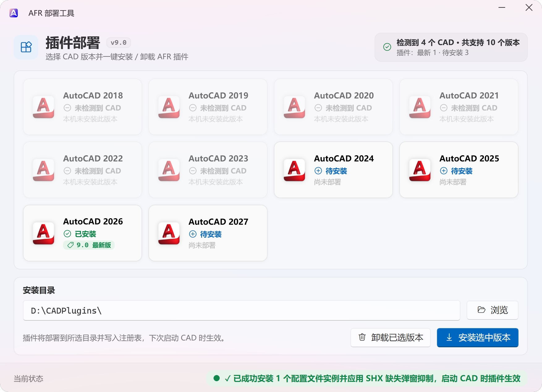Click the 尚未部署 text under AutoCAD 2027
Viewport: 542px width, 392px height.
point(202,245)
